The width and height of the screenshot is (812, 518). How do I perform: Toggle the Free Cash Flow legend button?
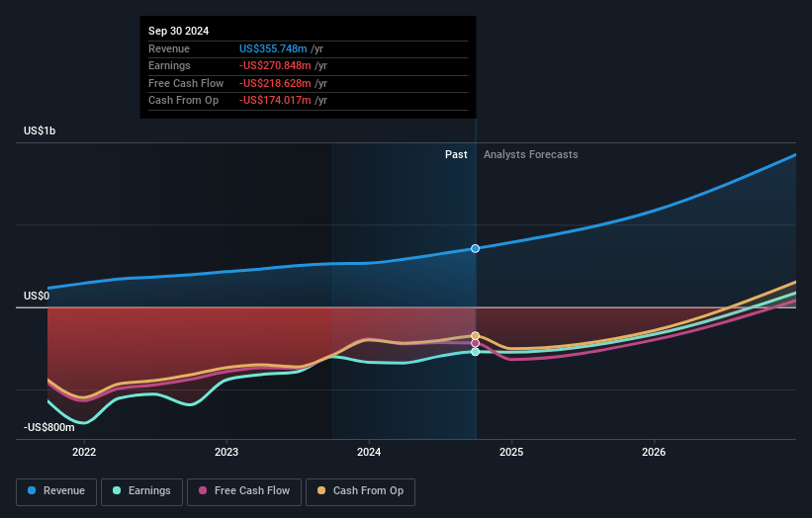point(244,491)
